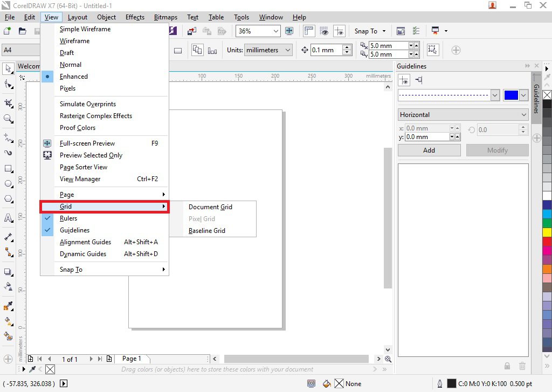This screenshot has width=552, height=392.
Task: Click the Open folder icon
Action: click(23, 31)
